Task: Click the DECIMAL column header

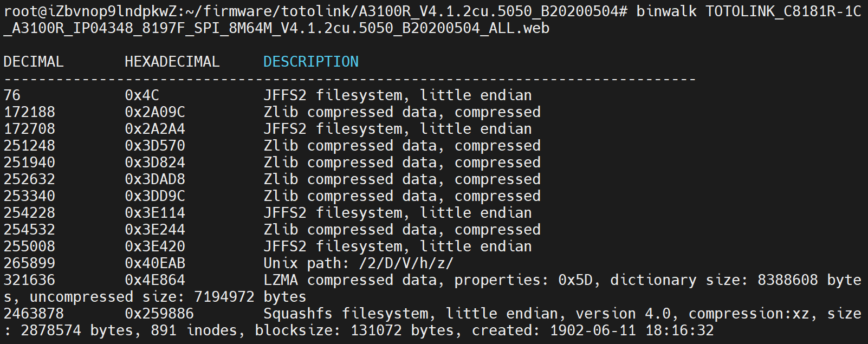Action: (x=34, y=62)
